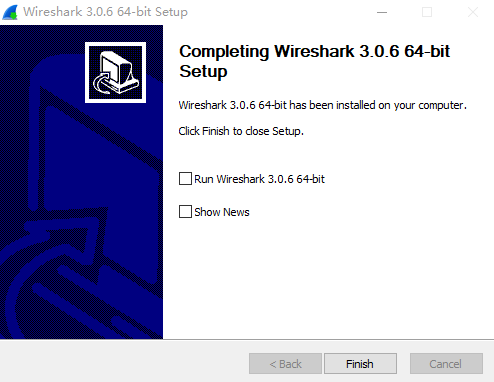Image resolution: width=494 pixels, height=382 pixels.
Task: Click the "Wireshark 3.0.6 64-bit Setup" title bar text
Action: pos(105,12)
